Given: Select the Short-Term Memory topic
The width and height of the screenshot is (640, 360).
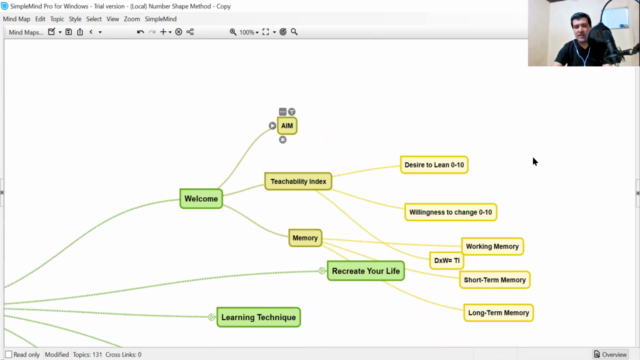Looking at the screenshot, I should click(495, 280).
